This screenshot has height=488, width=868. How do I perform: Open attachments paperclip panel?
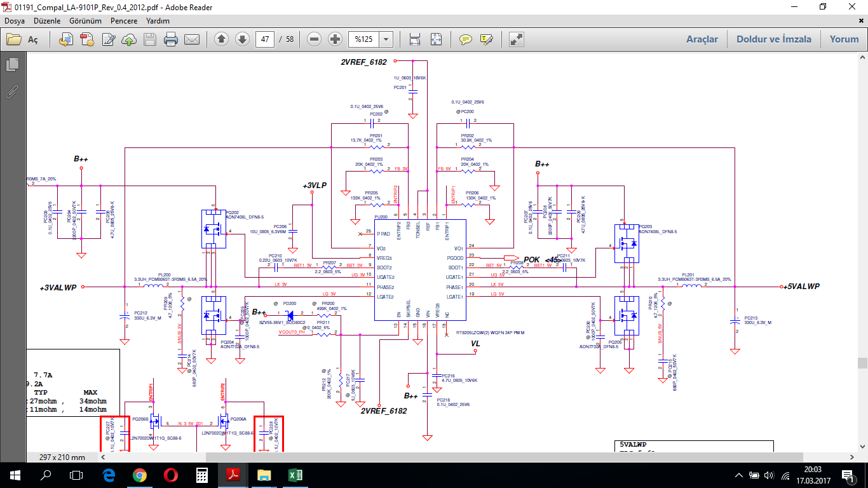pyautogui.click(x=12, y=91)
